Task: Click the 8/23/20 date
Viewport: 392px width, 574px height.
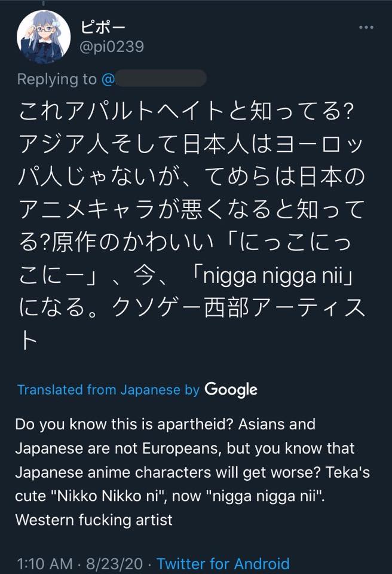Action: (x=114, y=563)
